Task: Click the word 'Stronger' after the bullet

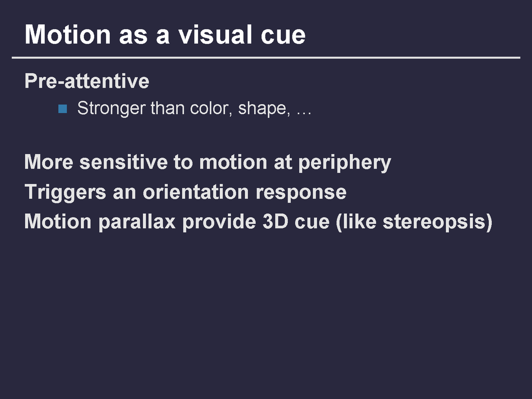Action: click(x=111, y=109)
